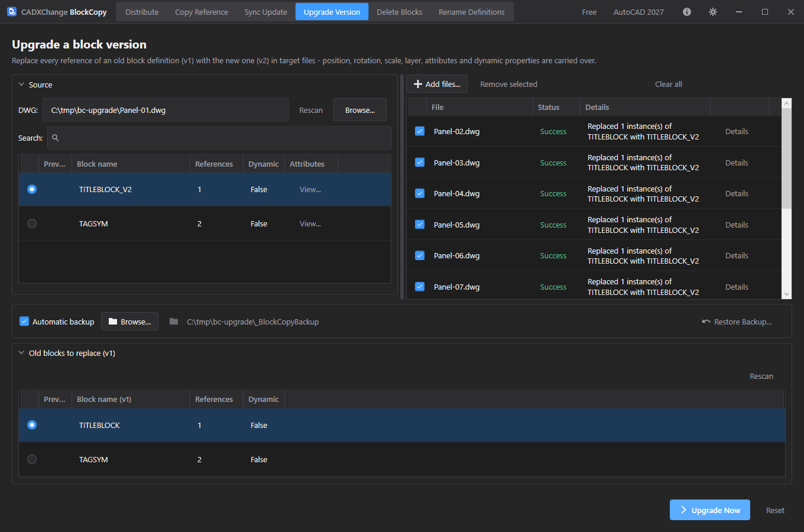Sort by Block name (v1) column header
This screenshot has height=532, width=804.
131,399
